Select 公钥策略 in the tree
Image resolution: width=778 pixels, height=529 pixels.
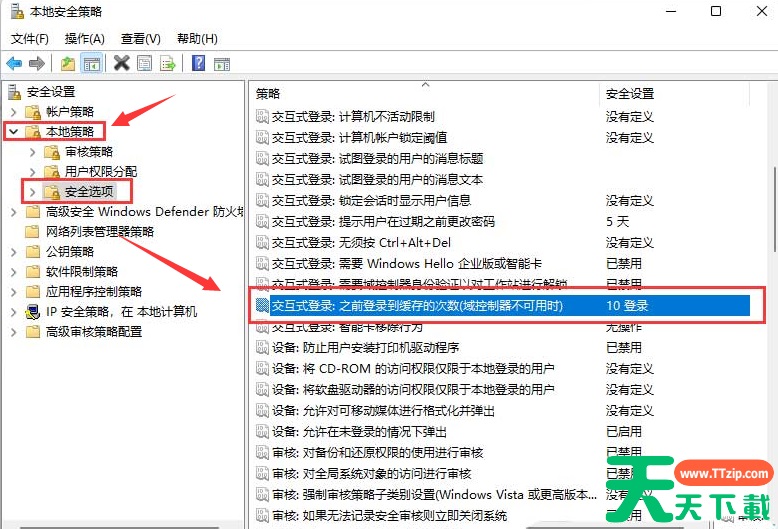tap(69, 252)
